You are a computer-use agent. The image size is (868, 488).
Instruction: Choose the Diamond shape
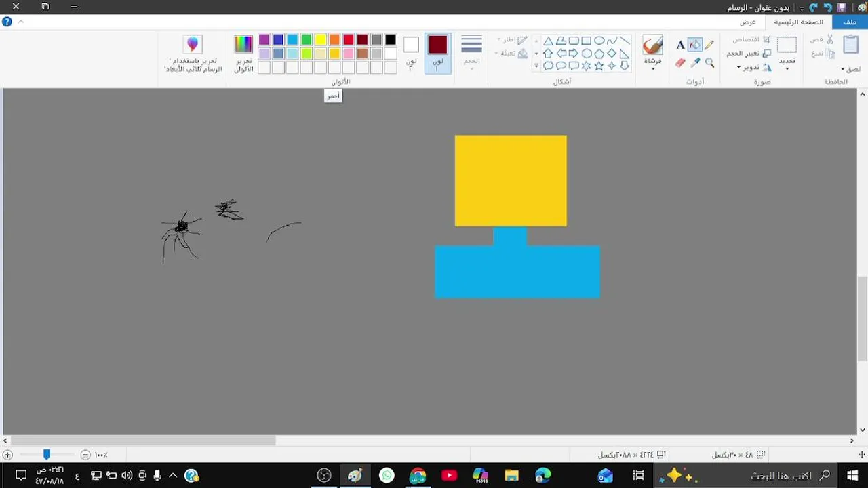[612, 54]
